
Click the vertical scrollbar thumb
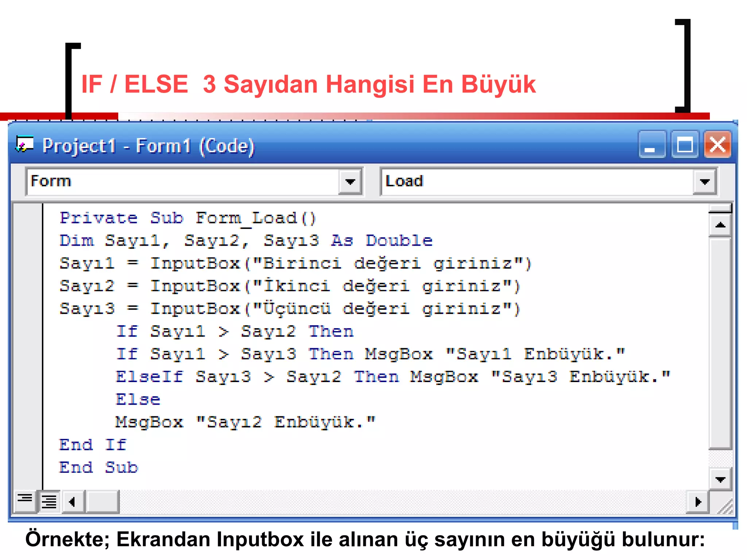[x=720, y=343]
